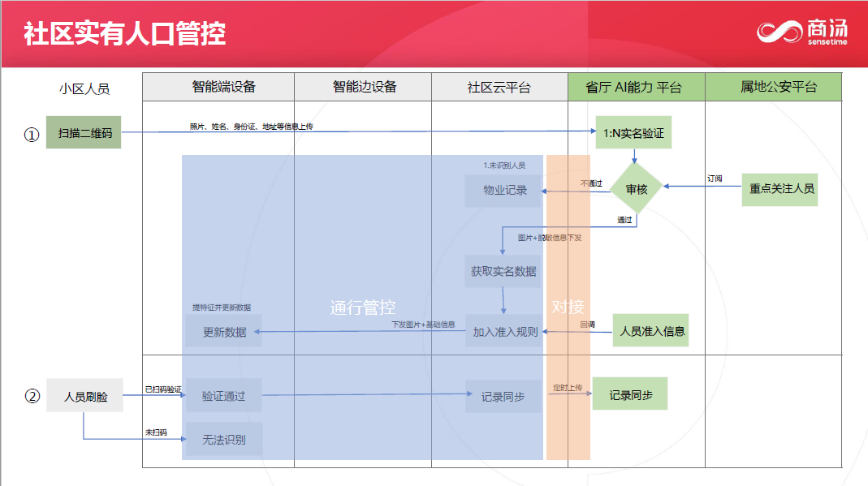
Task: Select the 属地公安平台 column header
Action: pos(773,87)
